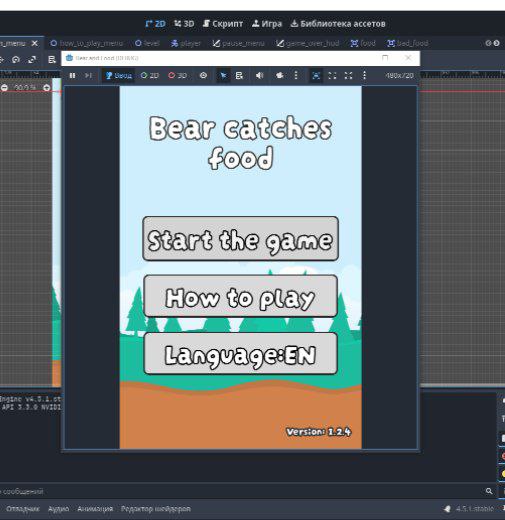The height and width of the screenshot is (520, 505).
Task: Open the pause_menu scene tab
Action: point(239,43)
